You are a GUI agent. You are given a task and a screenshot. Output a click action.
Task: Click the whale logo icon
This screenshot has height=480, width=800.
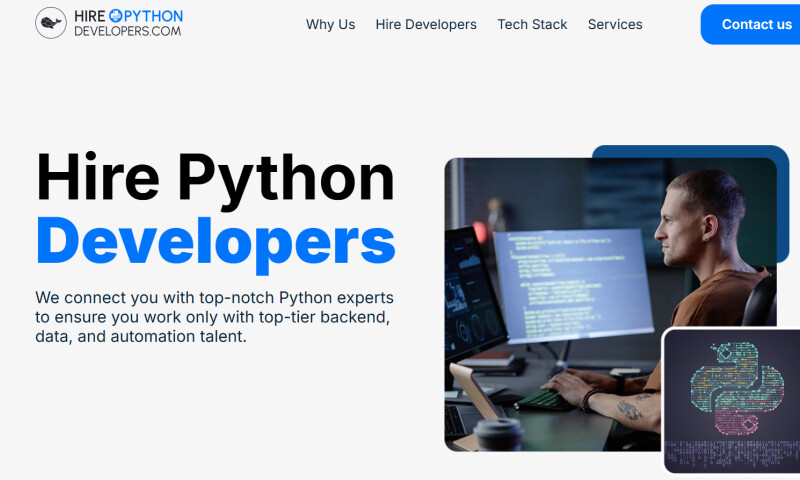click(x=51, y=23)
